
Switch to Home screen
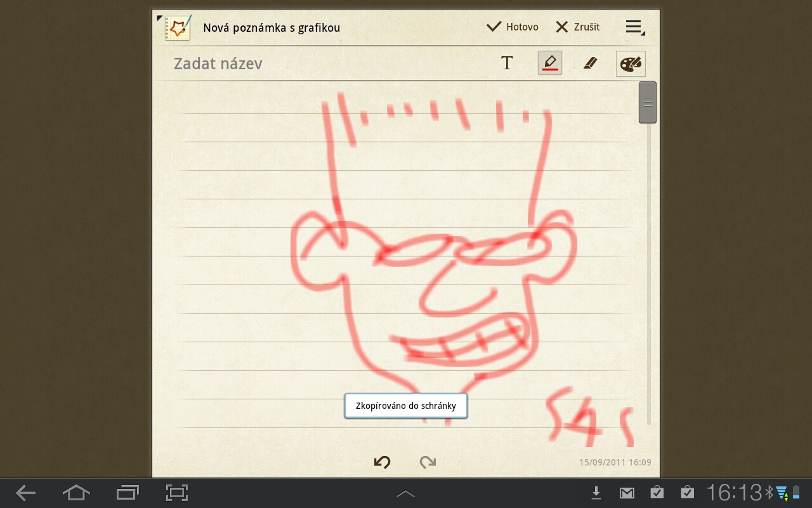(76, 493)
